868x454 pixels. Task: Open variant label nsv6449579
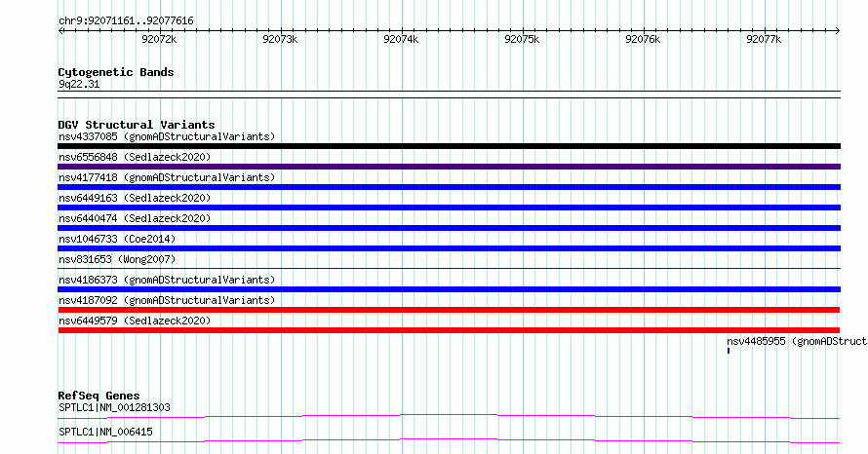(135, 321)
